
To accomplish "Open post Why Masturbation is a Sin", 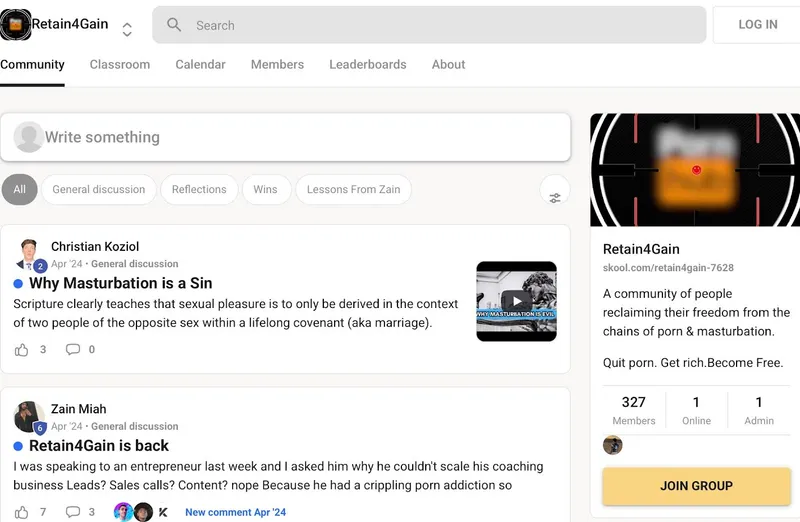I will pos(120,283).
